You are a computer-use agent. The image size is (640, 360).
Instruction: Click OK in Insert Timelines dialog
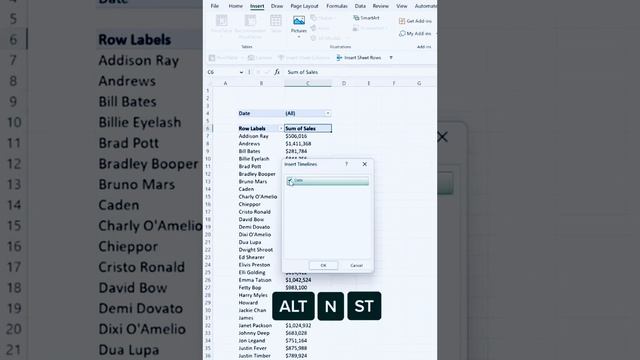(x=323, y=266)
